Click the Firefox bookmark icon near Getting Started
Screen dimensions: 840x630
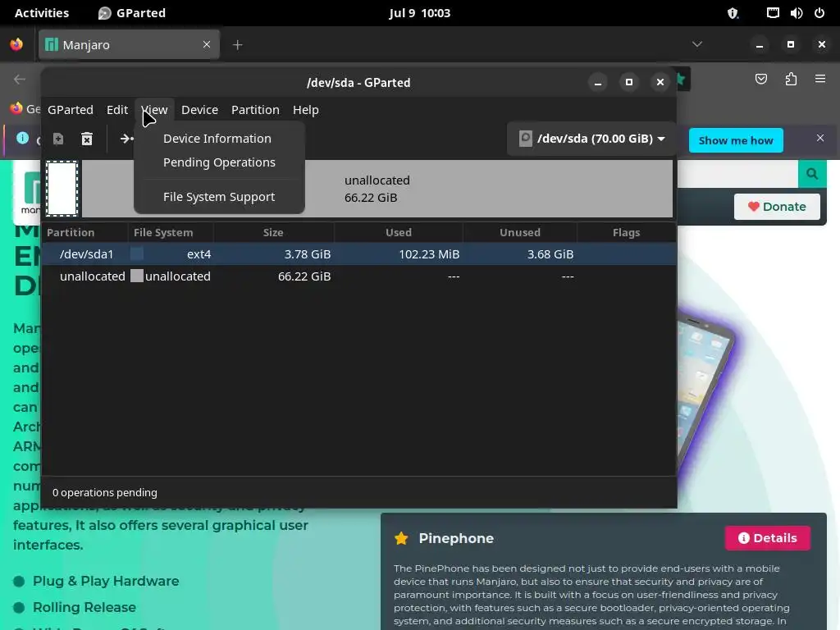click(x=16, y=108)
